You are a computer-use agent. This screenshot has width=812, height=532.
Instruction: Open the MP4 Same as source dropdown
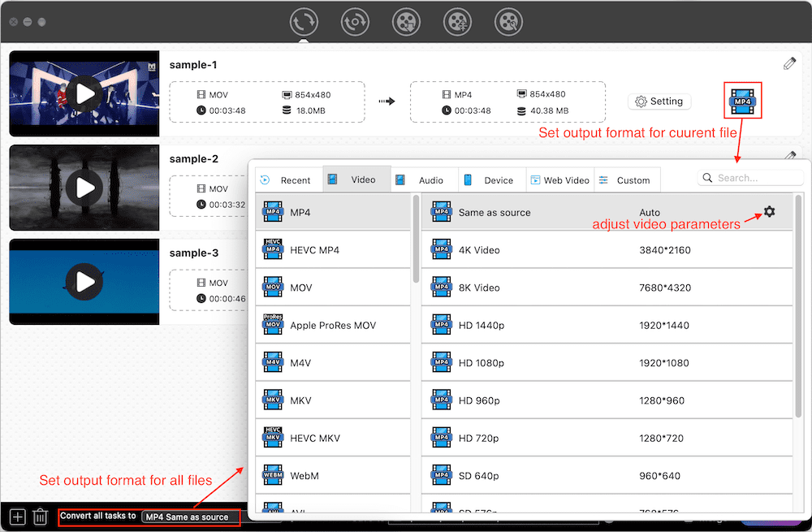pos(191,517)
